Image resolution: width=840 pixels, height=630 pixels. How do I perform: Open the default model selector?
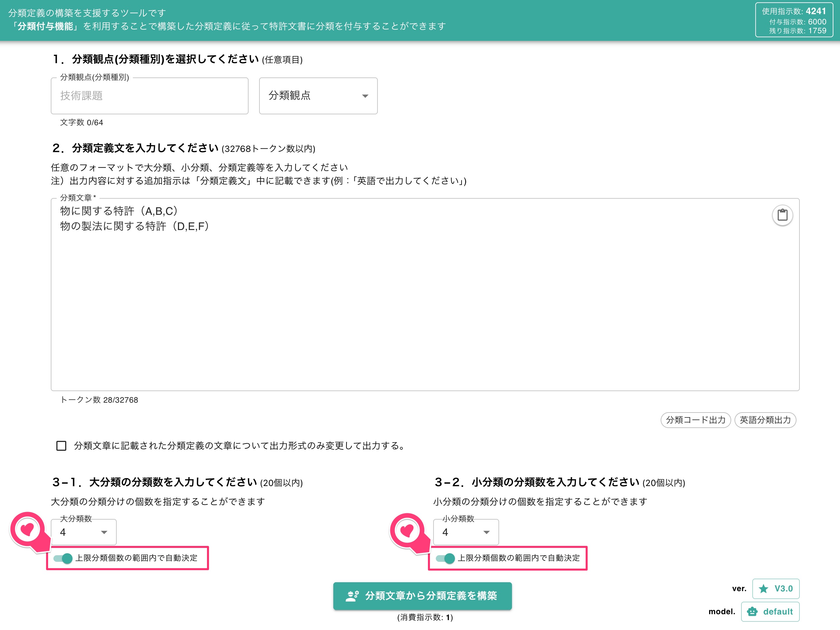click(x=770, y=612)
